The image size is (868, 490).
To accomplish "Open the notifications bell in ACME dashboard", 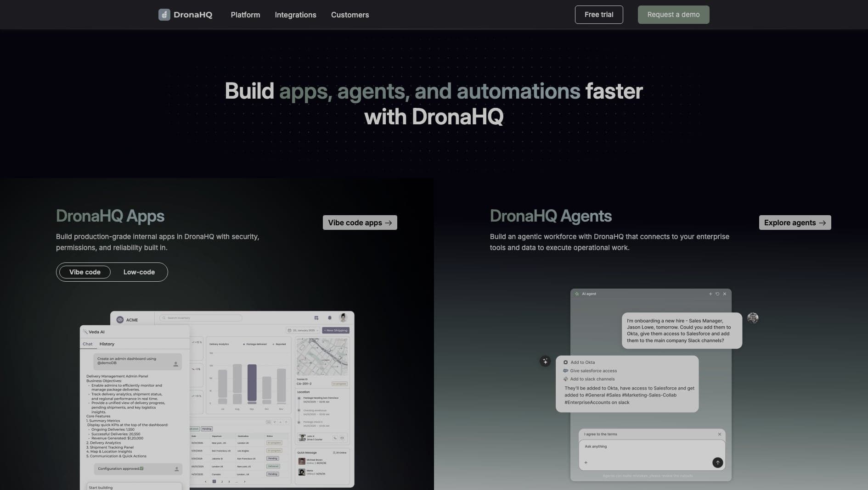I will pos(330,317).
